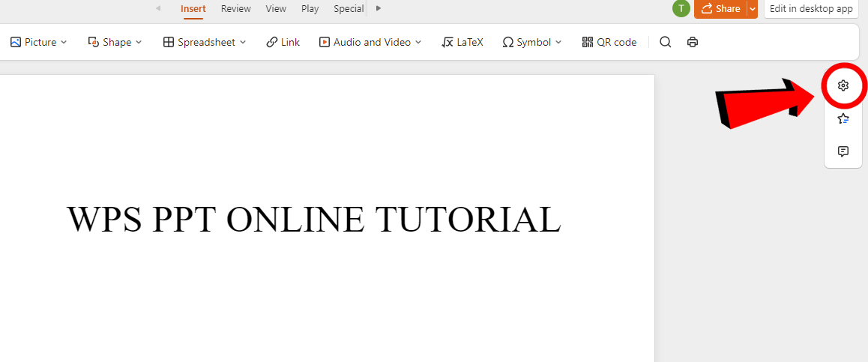868x362 pixels.
Task: Expand the Share dropdown arrow
Action: coord(752,9)
